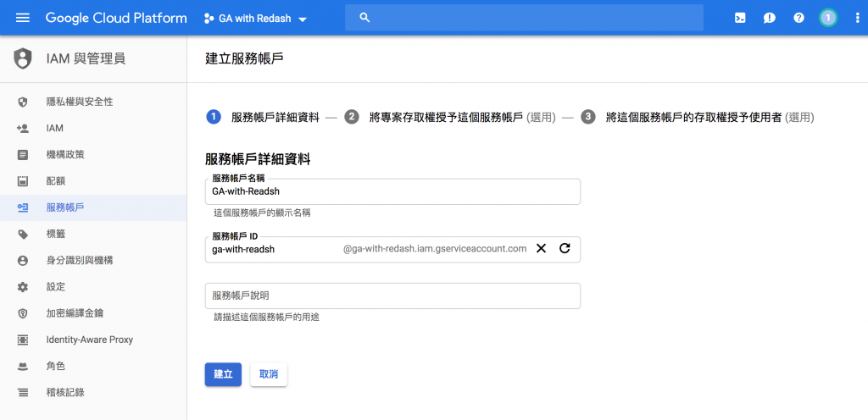This screenshot has height=420, width=868.
Task: Click the 建立 button
Action: (223, 374)
